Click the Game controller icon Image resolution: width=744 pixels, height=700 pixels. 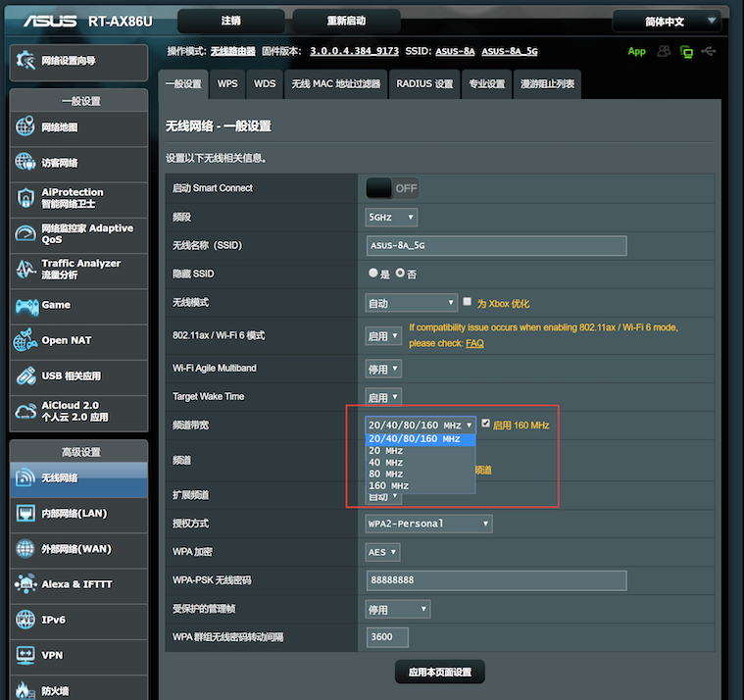click(x=26, y=306)
